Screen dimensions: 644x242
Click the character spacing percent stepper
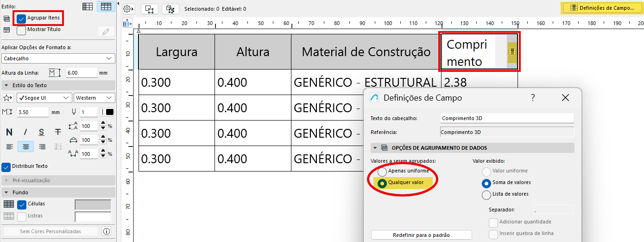click(x=102, y=154)
